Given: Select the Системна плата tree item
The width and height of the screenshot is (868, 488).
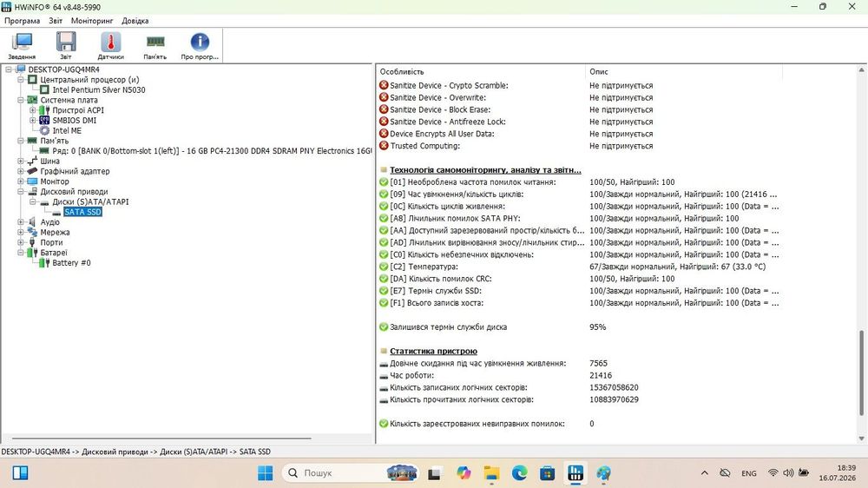Looking at the screenshot, I should point(69,100).
